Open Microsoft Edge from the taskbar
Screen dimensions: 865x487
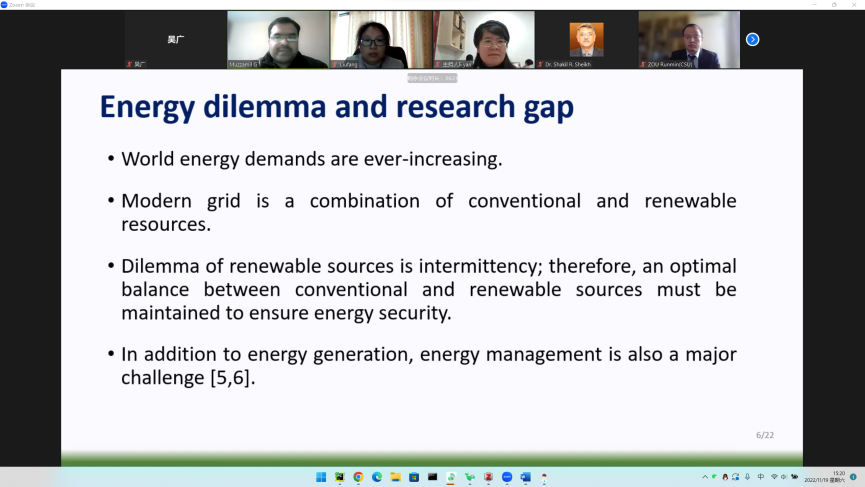point(377,477)
